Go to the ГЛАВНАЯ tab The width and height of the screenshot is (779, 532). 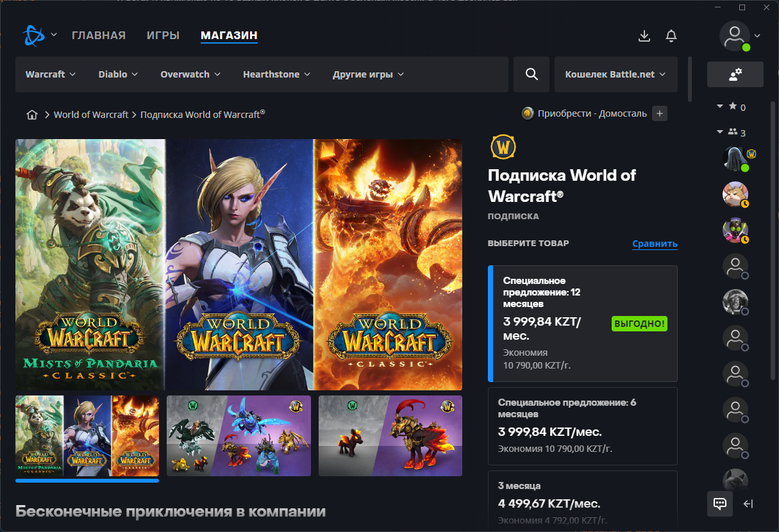99,36
